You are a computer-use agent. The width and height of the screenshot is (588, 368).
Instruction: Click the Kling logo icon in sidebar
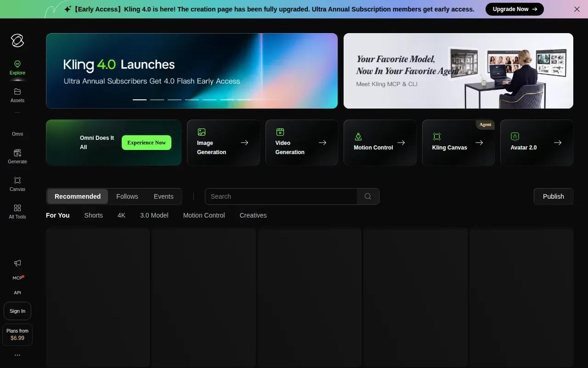pos(17,40)
